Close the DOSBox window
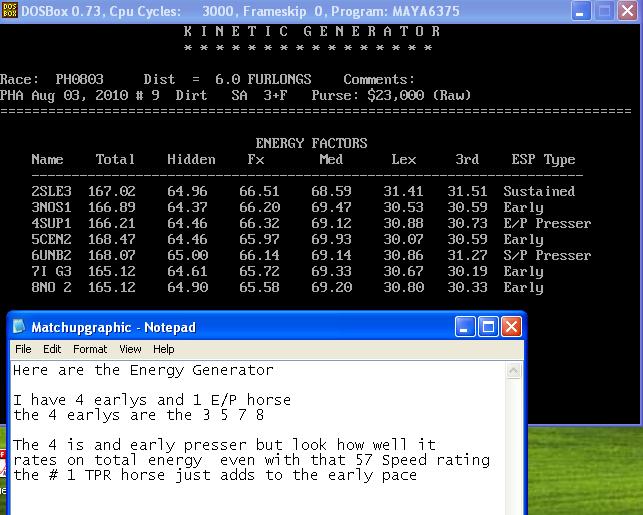This screenshot has height=515, width=643. pos(627,11)
